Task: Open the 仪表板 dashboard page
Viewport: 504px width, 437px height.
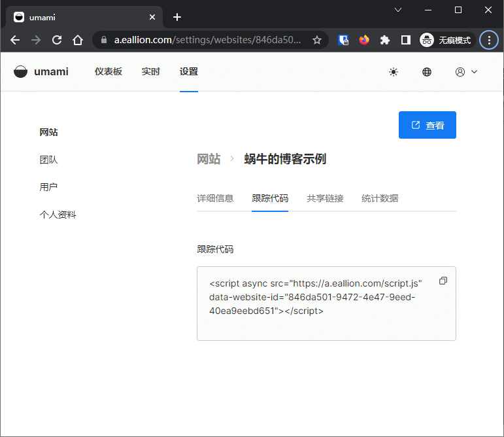Action: pyautogui.click(x=109, y=71)
